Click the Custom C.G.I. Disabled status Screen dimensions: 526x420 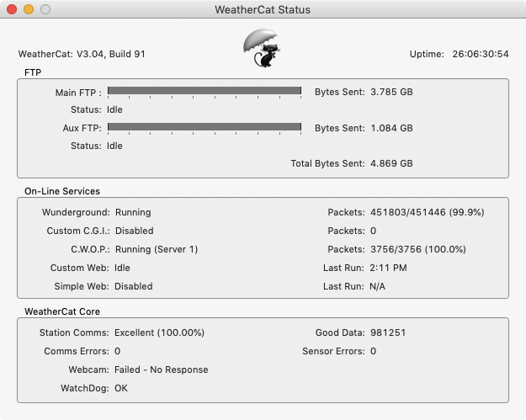coord(134,231)
